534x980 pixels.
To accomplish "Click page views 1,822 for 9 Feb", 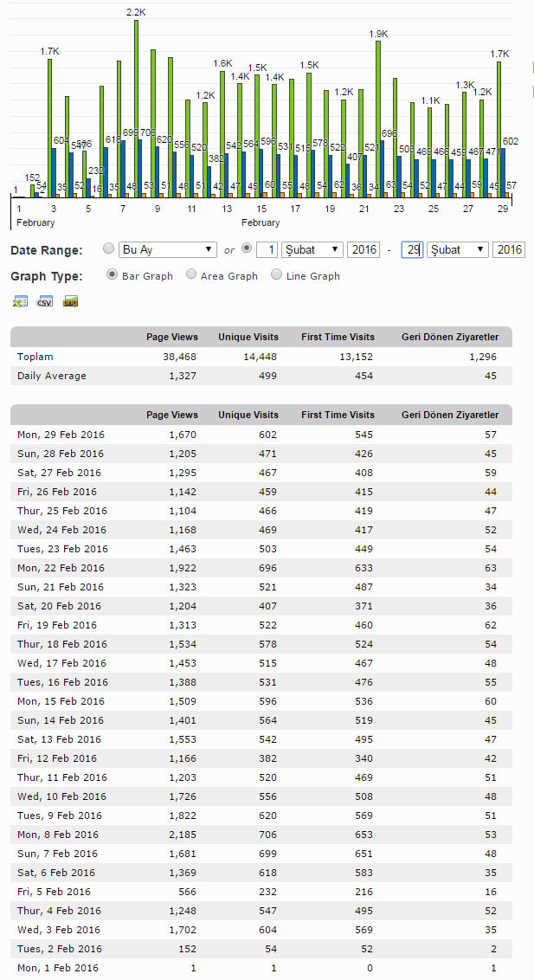I will click(x=183, y=815).
